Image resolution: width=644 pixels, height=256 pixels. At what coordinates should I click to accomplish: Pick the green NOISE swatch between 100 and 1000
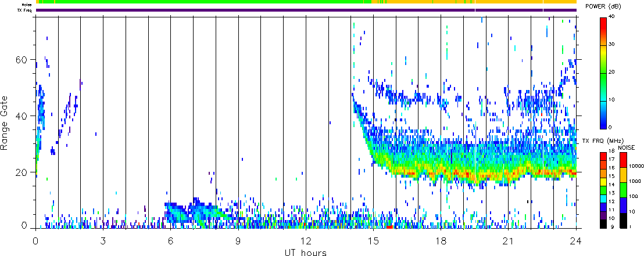[623, 190]
